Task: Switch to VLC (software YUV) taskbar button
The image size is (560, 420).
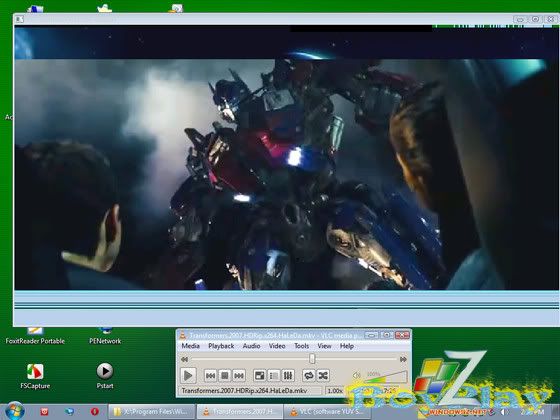Action: point(327,412)
